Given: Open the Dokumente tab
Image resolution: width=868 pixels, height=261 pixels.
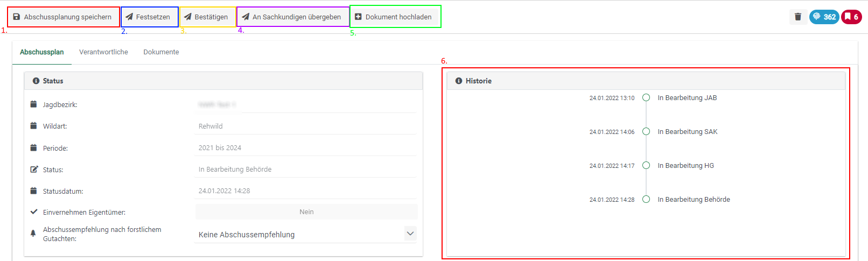Looking at the screenshot, I should (161, 52).
